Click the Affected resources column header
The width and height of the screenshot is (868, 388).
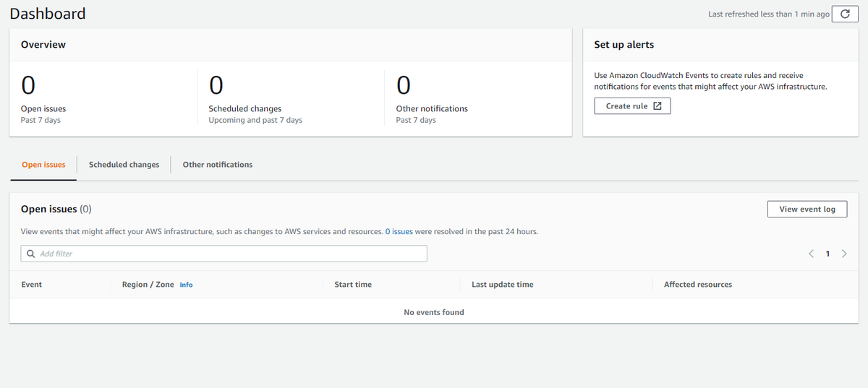[x=698, y=285]
